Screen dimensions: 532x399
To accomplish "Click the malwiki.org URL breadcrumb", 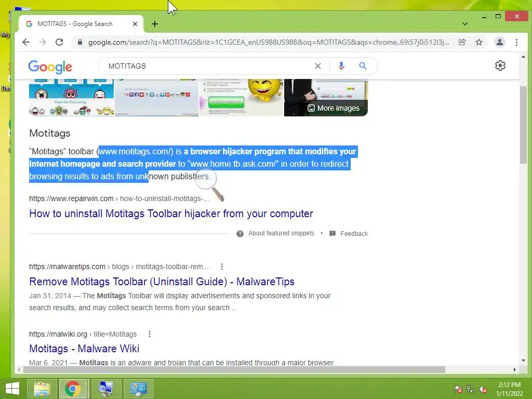I will coord(83,334).
